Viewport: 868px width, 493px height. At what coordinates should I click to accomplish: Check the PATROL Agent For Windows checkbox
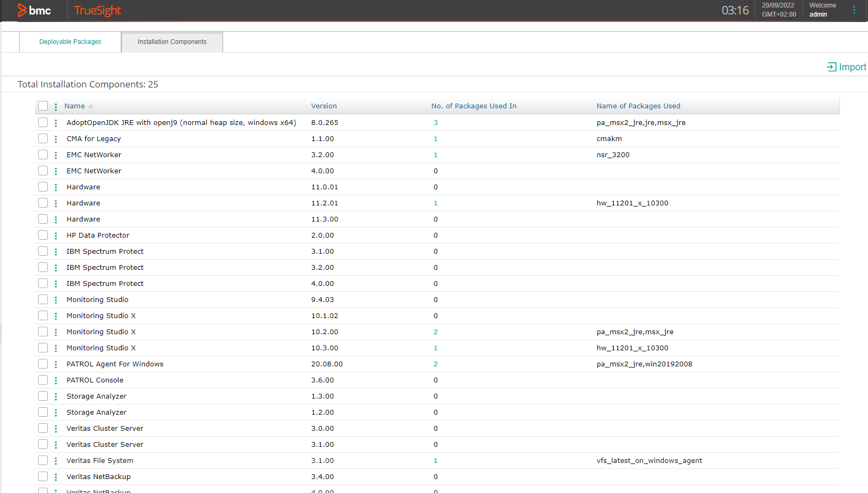(x=43, y=364)
